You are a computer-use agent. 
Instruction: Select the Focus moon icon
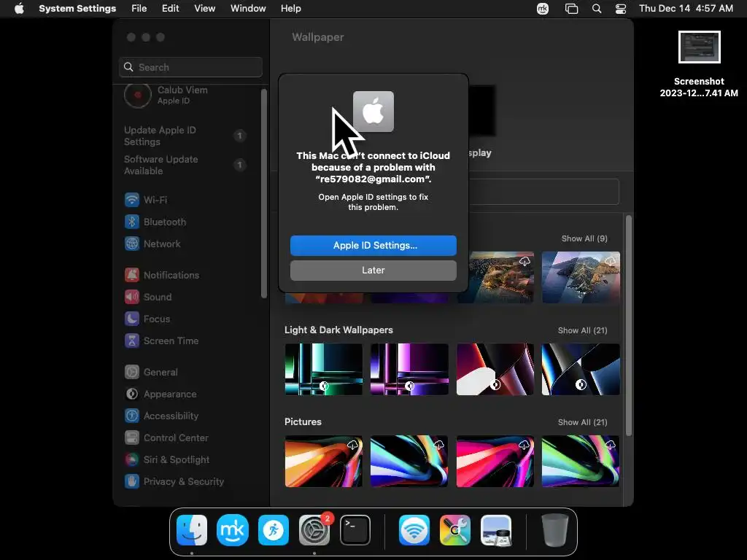point(132,319)
